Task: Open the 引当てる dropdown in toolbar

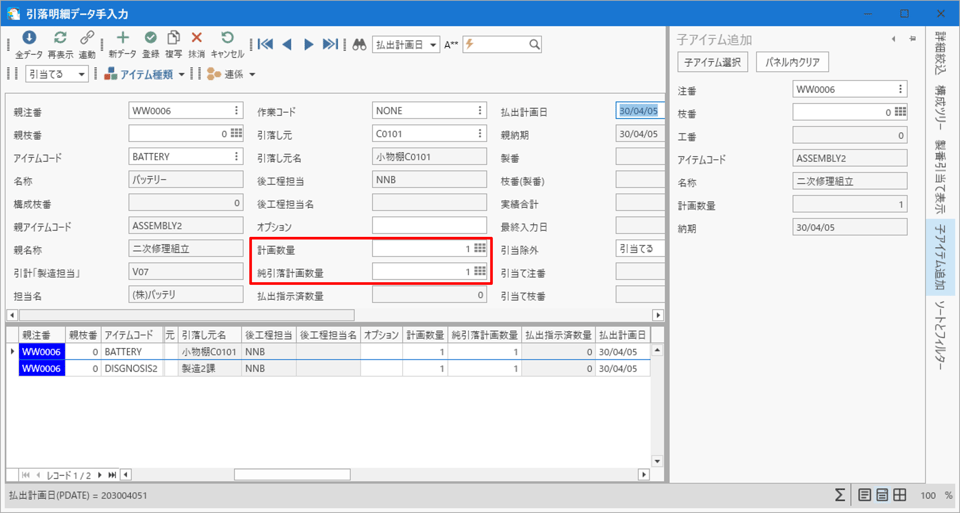Action: (x=83, y=74)
